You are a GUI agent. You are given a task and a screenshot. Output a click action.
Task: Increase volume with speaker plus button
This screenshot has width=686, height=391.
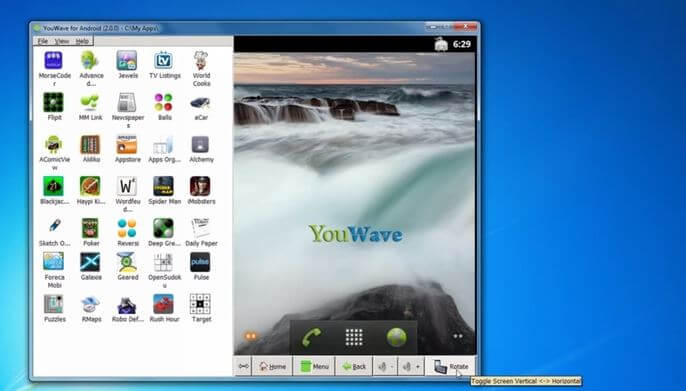(x=411, y=367)
